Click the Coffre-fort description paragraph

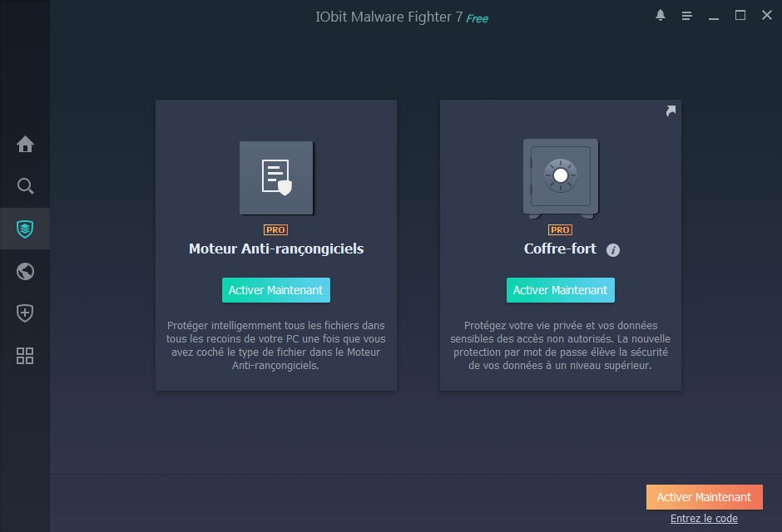560,345
